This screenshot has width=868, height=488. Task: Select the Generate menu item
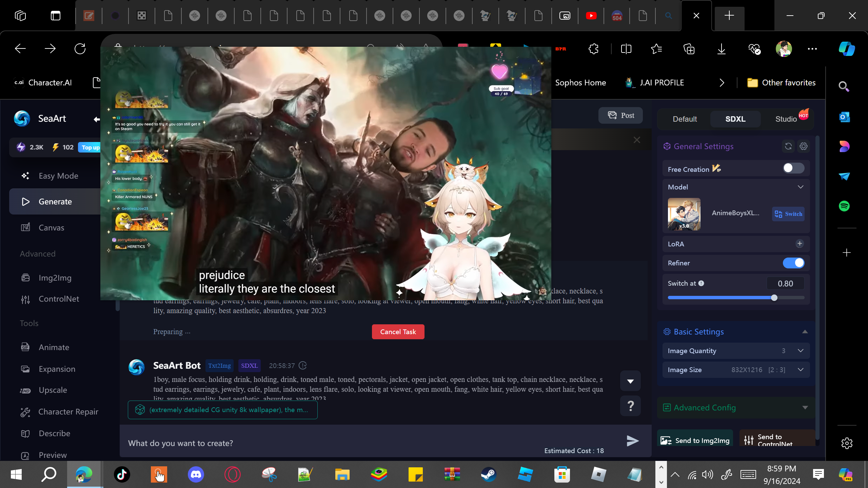click(55, 202)
